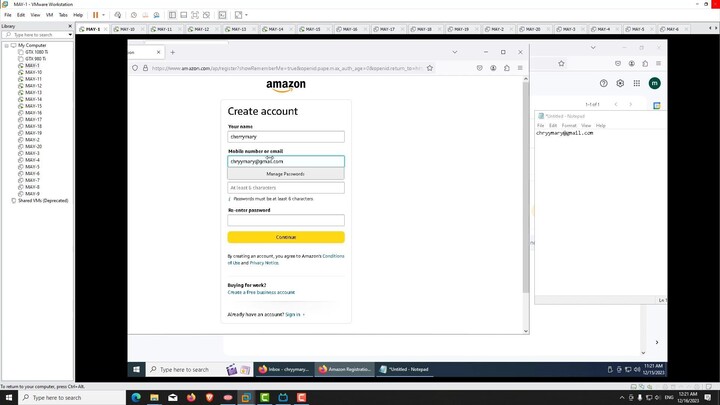Click Create a free business account

[x=261, y=292]
